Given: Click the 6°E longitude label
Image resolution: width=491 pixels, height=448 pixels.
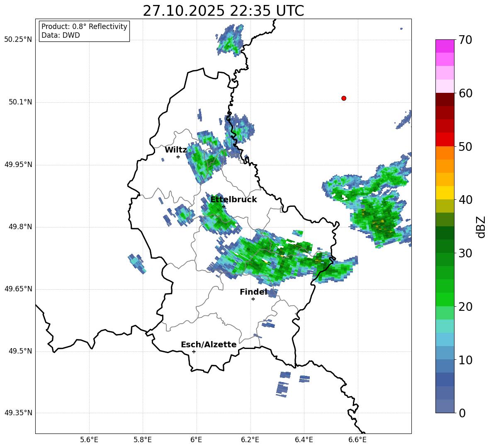Looking at the screenshot, I should (196, 440).
